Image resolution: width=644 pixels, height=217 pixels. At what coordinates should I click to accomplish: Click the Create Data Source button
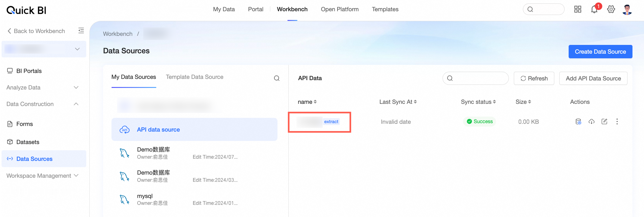(600, 52)
